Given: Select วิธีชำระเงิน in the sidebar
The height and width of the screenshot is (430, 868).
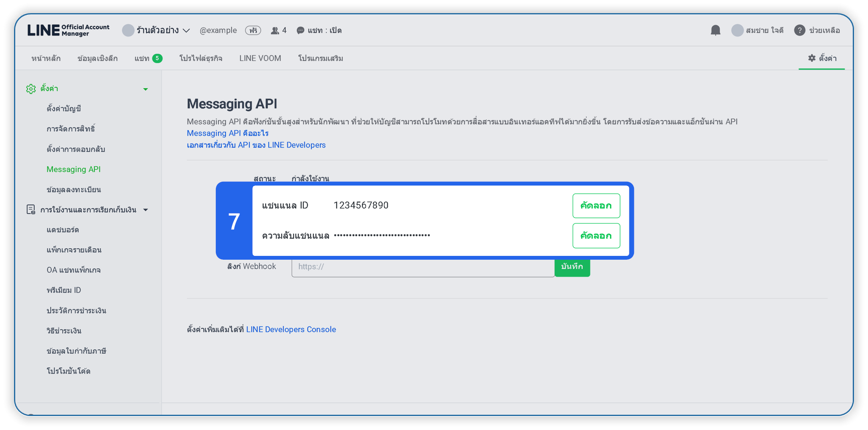Looking at the screenshot, I should tap(64, 331).
